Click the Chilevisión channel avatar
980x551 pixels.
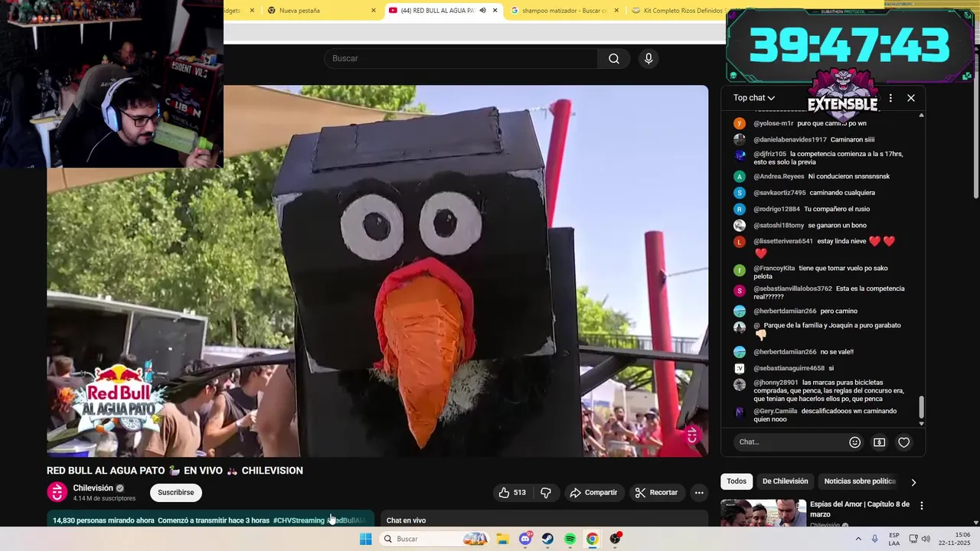pos(57,492)
